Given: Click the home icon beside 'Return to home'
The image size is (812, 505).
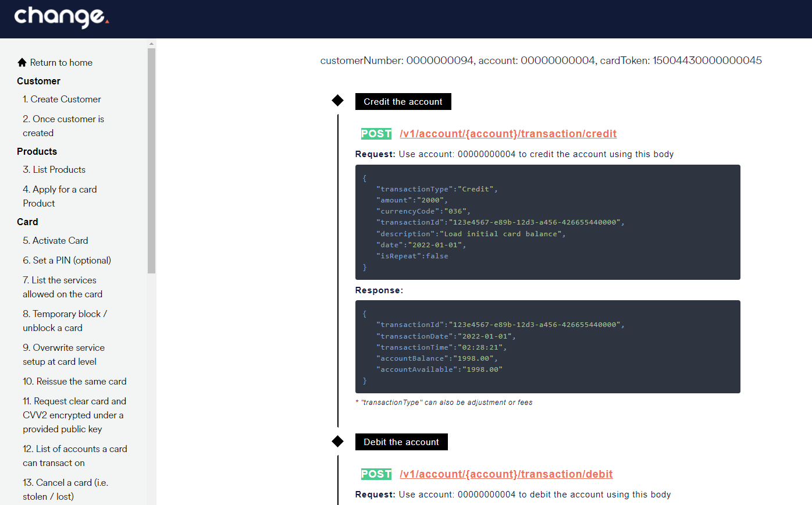Looking at the screenshot, I should click(22, 62).
